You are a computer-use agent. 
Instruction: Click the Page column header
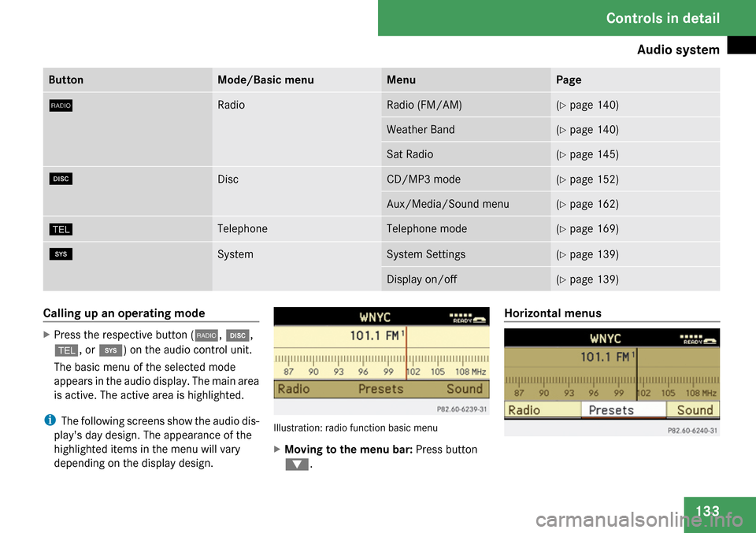point(636,80)
